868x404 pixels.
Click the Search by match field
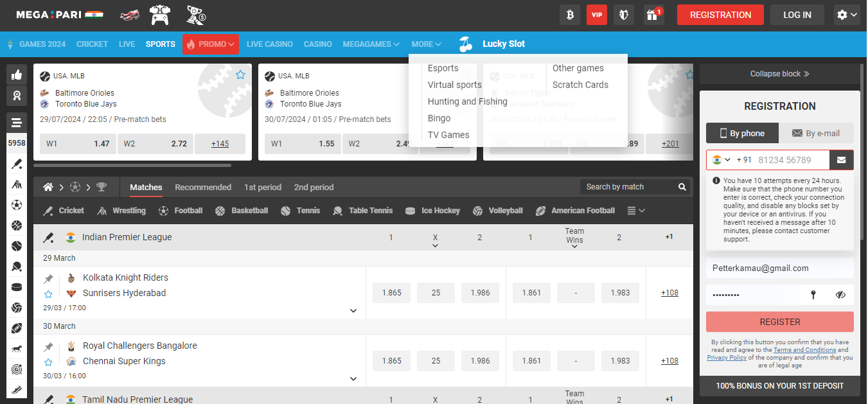tap(626, 187)
